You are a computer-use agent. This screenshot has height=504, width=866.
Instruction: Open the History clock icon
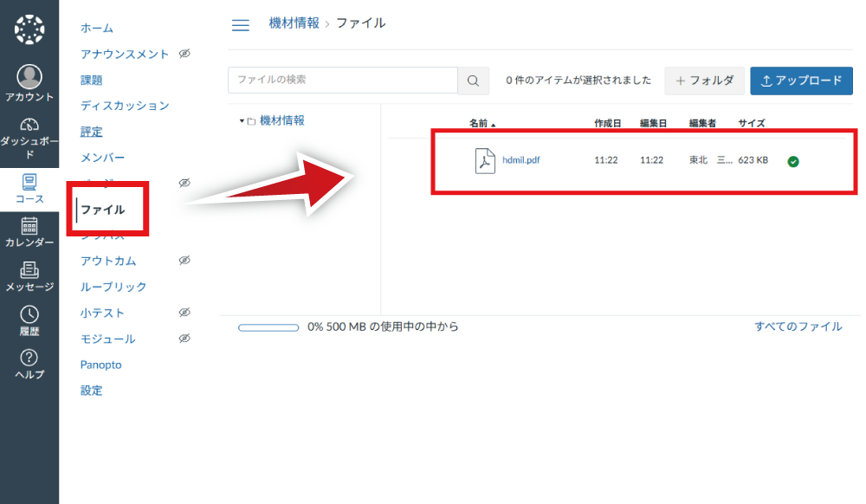pos(29,313)
